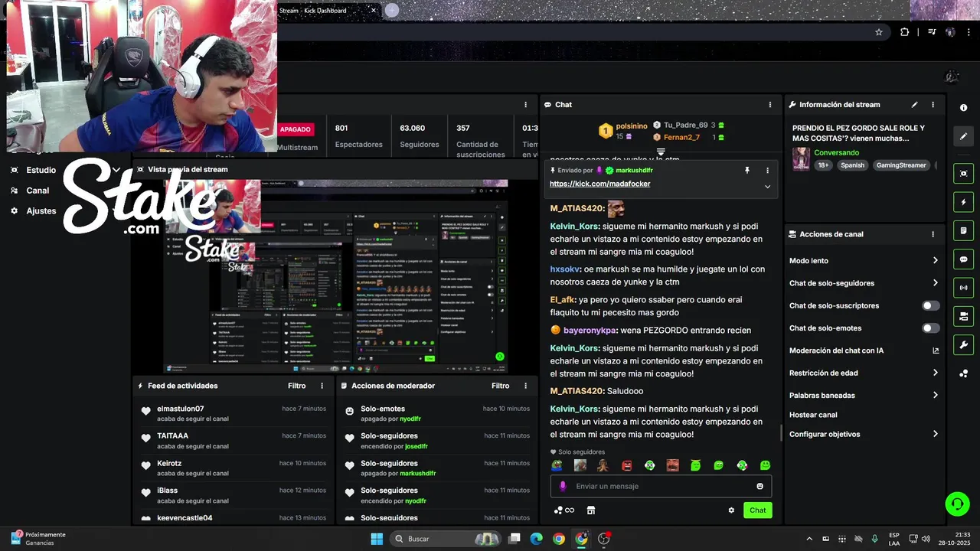Viewport: 980px width, 551px height.
Task: Insert the green Pepe frog emote
Action: 557,465
